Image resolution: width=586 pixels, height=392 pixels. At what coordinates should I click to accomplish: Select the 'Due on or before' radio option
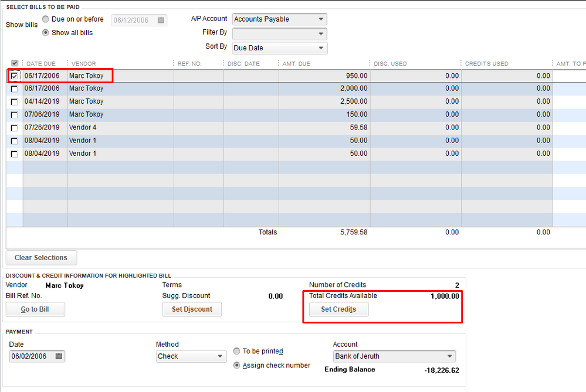coord(46,19)
